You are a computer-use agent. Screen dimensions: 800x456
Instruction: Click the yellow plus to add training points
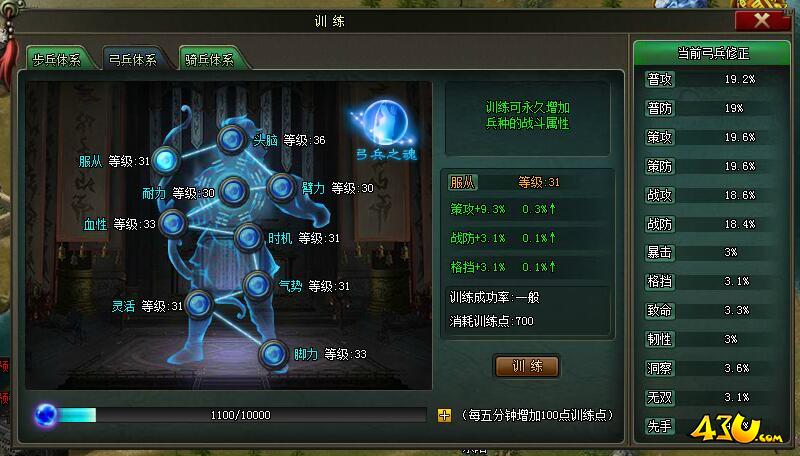444,416
